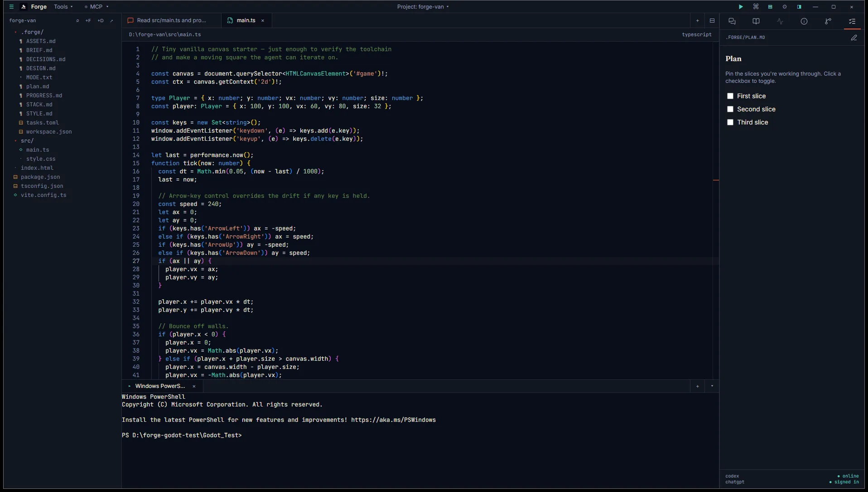Open the MCP dropdown menu

pos(96,7)
